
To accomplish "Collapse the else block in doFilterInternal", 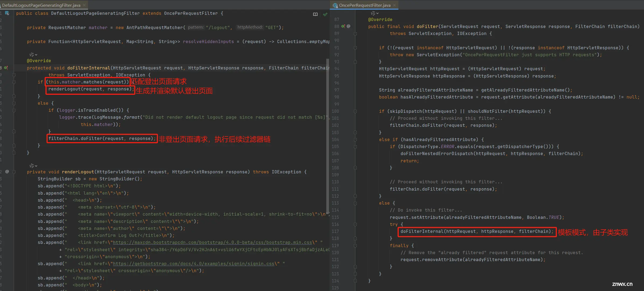I will pos(14,103).
